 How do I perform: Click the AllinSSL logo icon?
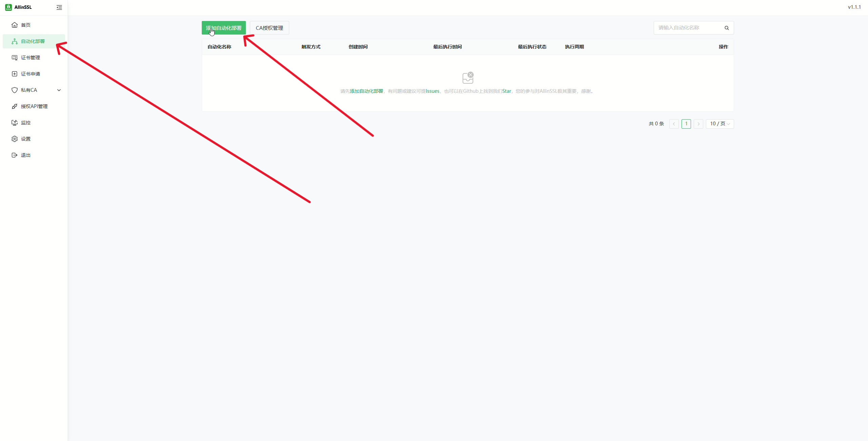coord(8,7)
